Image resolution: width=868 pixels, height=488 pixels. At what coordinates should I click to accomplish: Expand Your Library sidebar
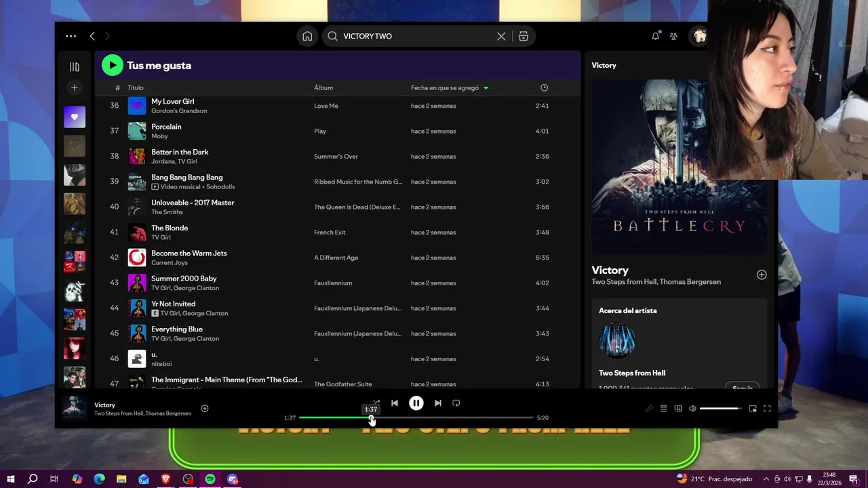coord(75,66)
